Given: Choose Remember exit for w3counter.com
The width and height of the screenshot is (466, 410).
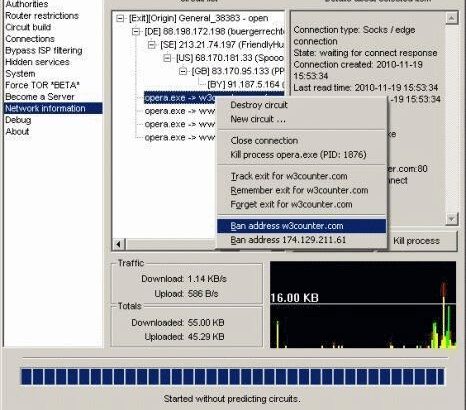Looking at the screenshot, I should [299, 190].
